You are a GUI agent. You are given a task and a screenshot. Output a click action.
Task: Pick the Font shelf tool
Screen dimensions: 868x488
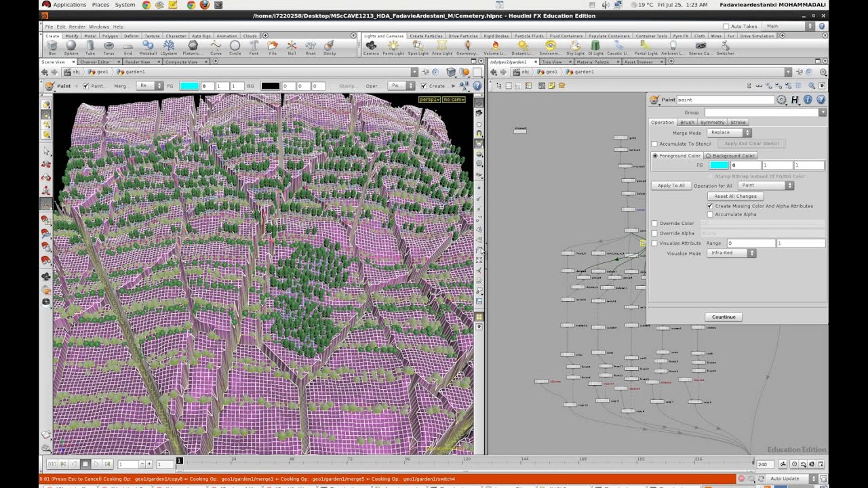click(254, 47)
